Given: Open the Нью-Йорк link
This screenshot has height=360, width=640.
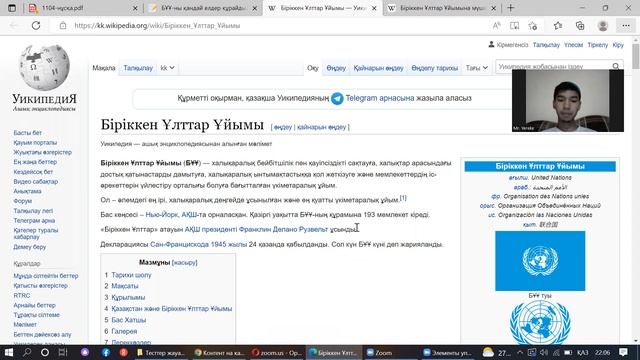Looking at the screenshot, I should tap(161, 214).
